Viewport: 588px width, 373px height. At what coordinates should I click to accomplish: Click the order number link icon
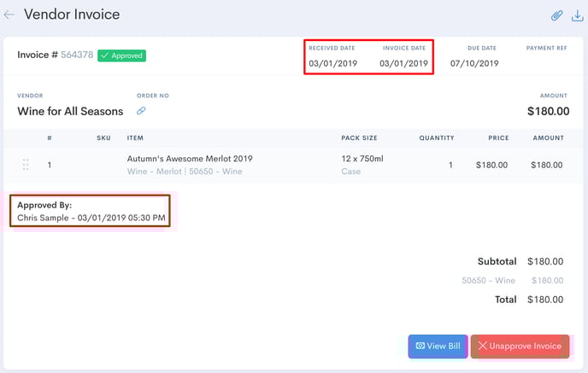tap(141, 111)
